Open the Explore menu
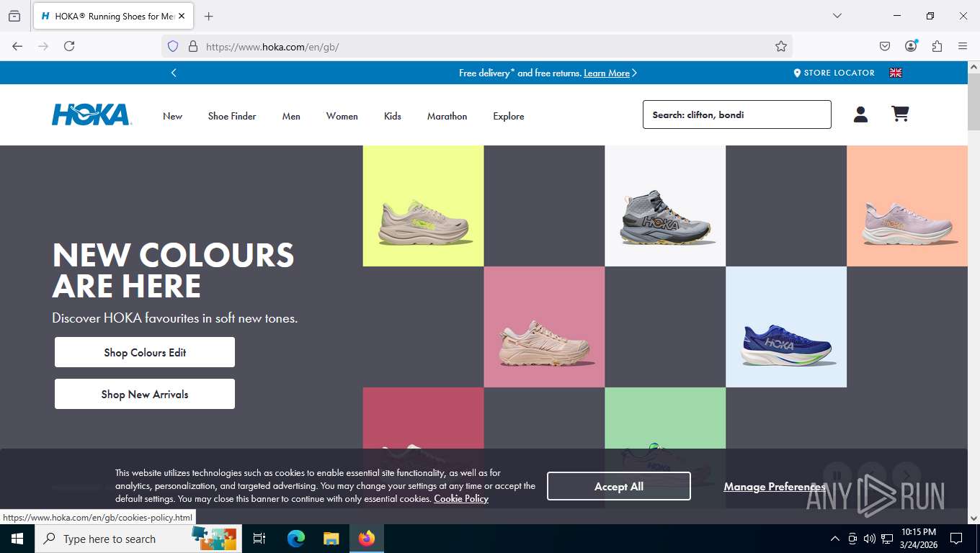Screen dimensions: 980x553 pyautogui.click(x=509, y=116)
